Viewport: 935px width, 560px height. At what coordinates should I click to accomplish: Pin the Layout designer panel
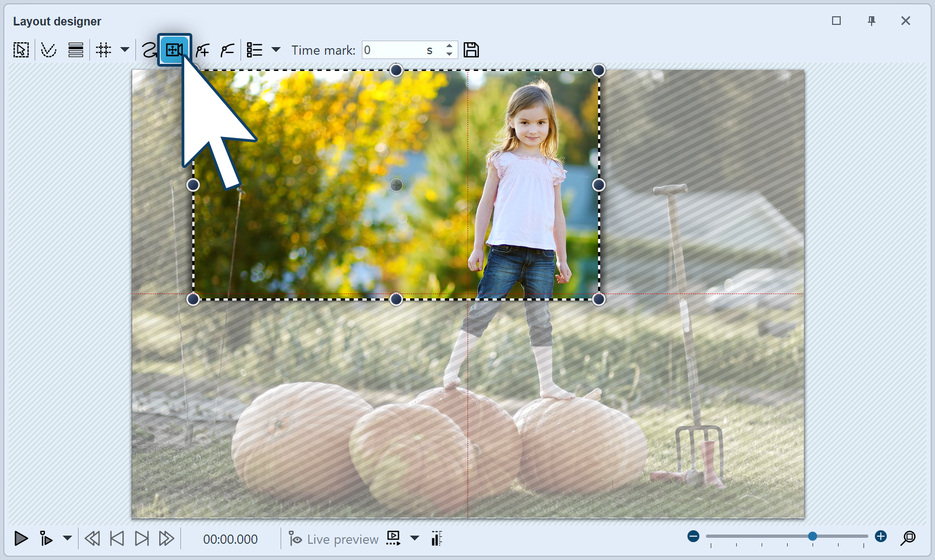click(872, 21)
